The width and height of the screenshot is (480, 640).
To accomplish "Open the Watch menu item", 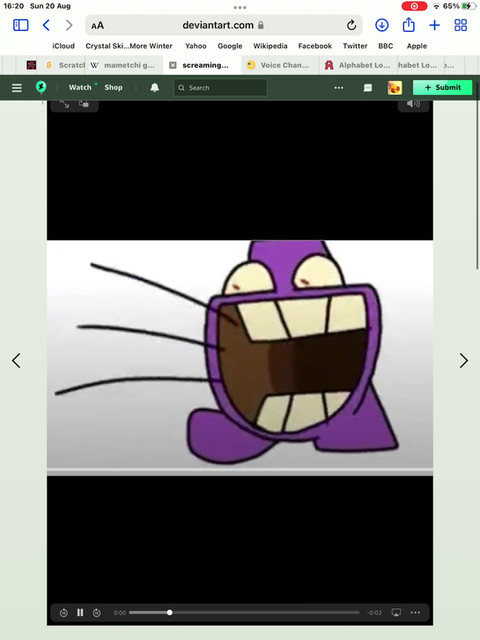I will (x=80, y=87).
